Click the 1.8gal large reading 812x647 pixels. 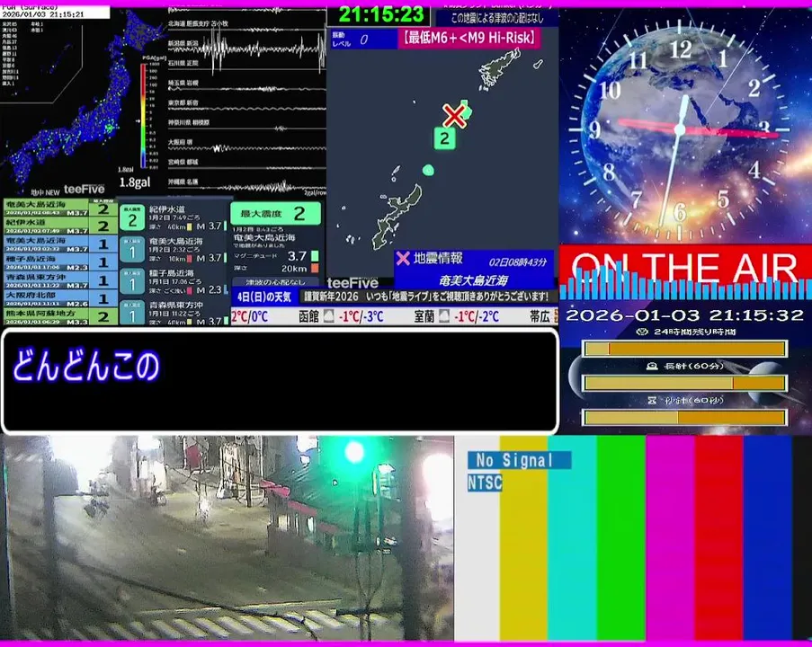tap(135, 182)
